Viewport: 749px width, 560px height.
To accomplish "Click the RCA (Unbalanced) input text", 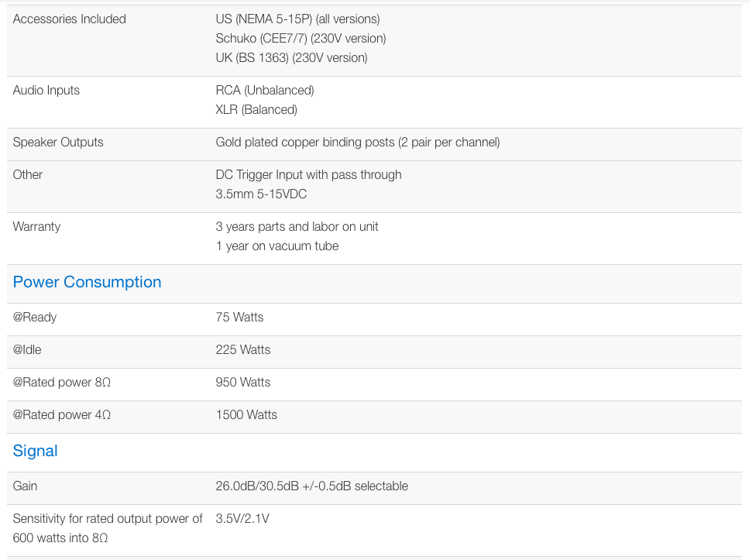I will [x=265, y=90].
